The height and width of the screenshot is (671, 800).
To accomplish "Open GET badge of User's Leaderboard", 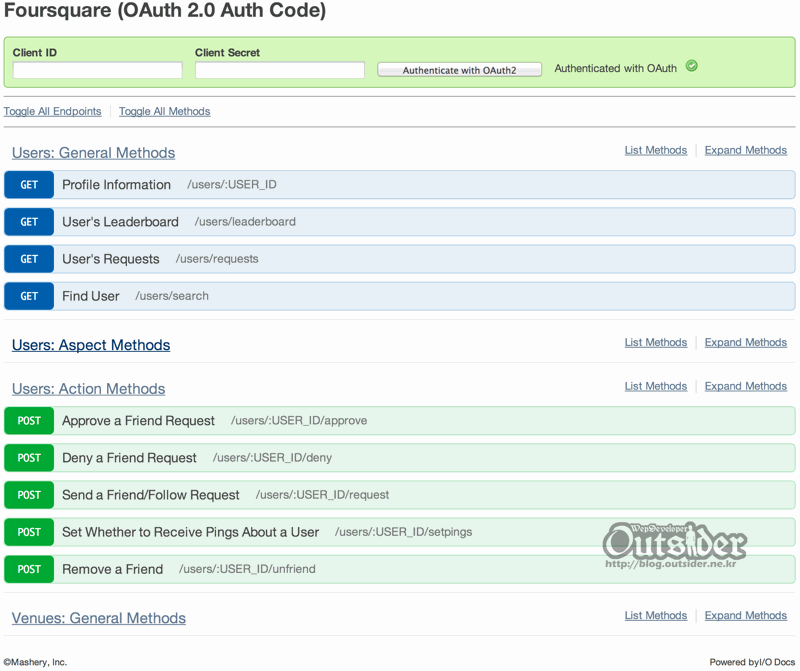I will click(x=29, y=222).
